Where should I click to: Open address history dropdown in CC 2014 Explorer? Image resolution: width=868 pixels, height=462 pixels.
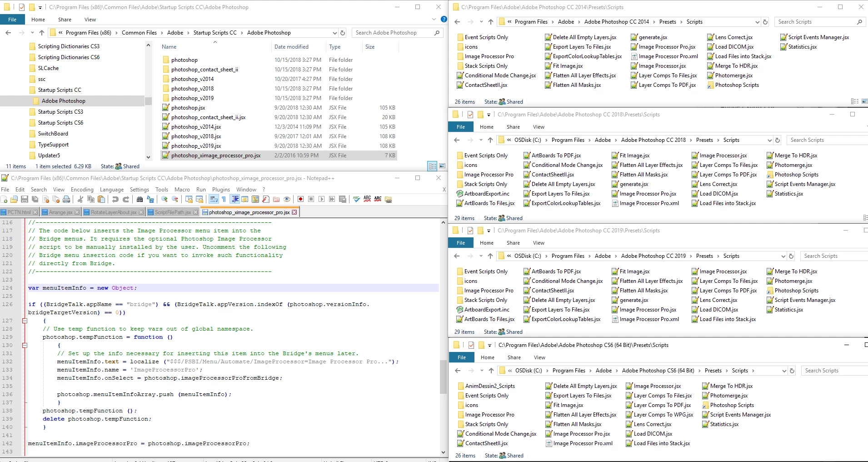[x=757, y=22]
